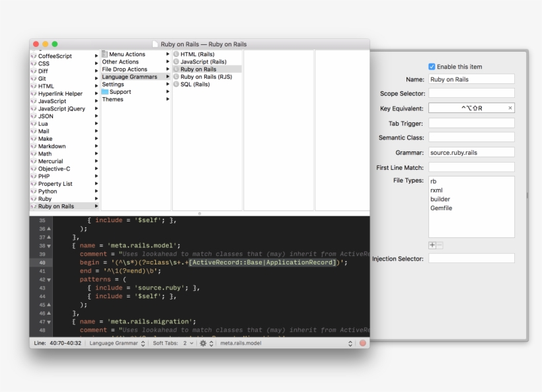Click the red macro record button
This screenshot has width=542, height=392.
(x=362, y=343)
